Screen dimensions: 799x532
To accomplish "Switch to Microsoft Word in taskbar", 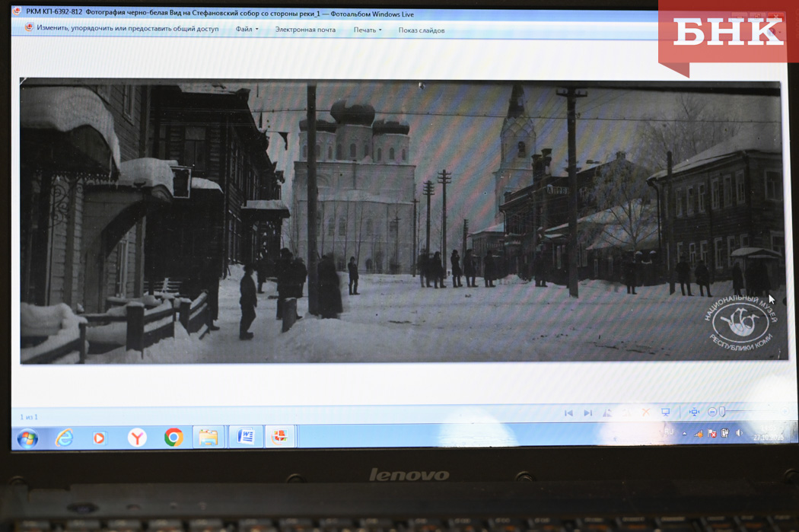I will (x=245, y=437).
